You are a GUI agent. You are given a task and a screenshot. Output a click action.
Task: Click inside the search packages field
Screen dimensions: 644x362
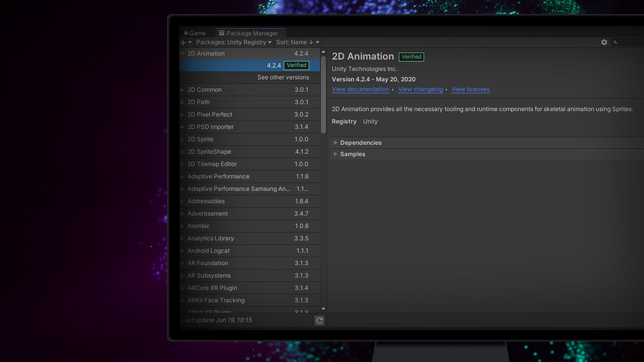[628, 42]
